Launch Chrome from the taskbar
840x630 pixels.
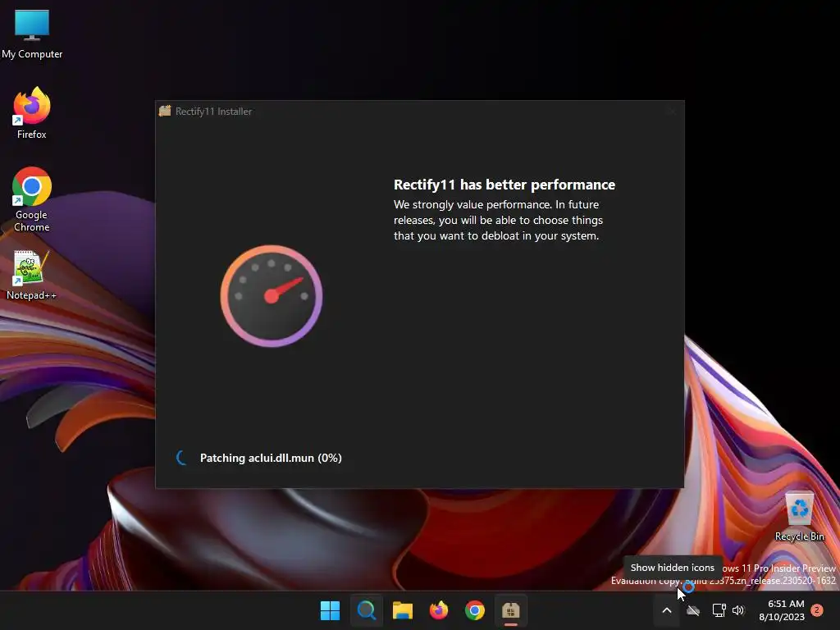[475, 610]
